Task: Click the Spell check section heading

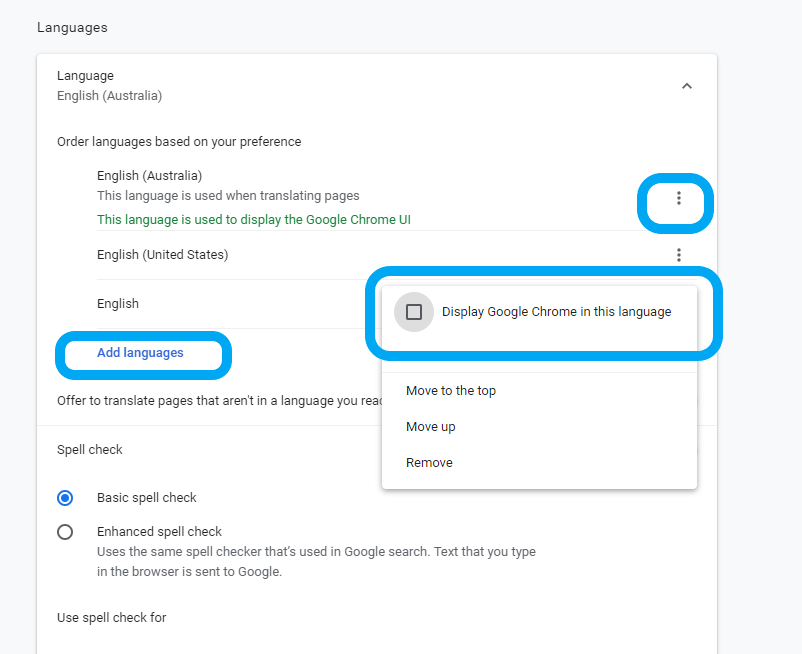Action: [x=90, y=450]
